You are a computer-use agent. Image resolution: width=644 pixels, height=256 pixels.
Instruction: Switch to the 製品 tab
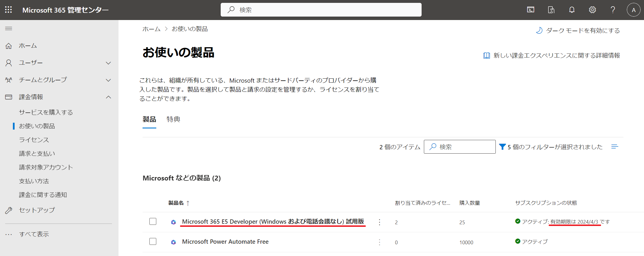click(x=149, y=119)
